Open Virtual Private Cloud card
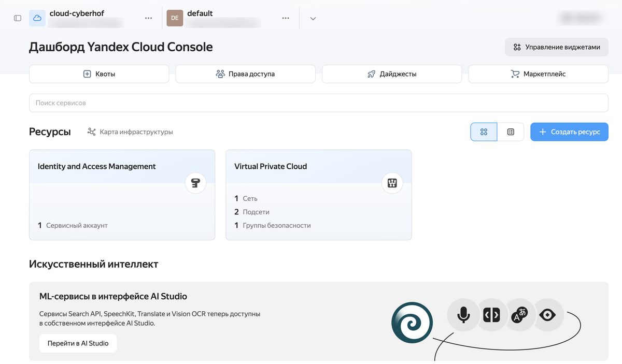 pyautogui.click(x=319, y=195)
